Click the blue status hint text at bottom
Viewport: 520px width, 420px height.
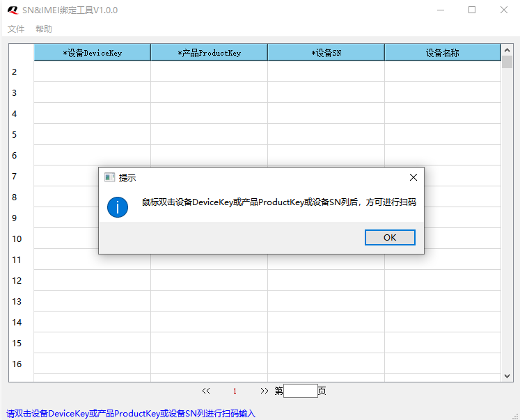pos(131,413)
